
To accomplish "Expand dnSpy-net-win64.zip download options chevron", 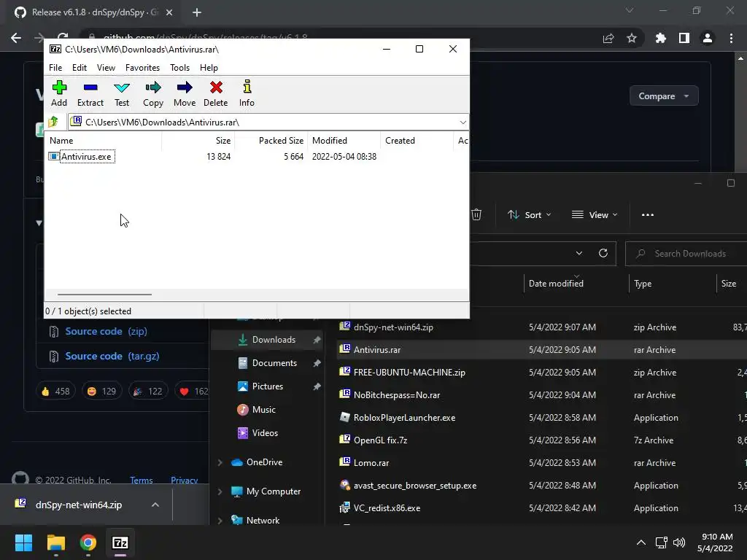I will pyautogui.click(x=155, y=505).
